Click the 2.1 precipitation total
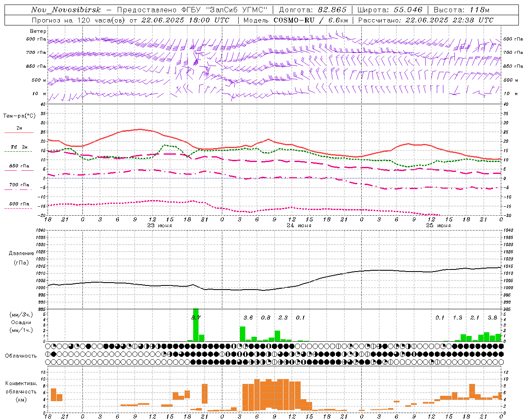This screenshot has width=525, height=420. click(475, 317)
